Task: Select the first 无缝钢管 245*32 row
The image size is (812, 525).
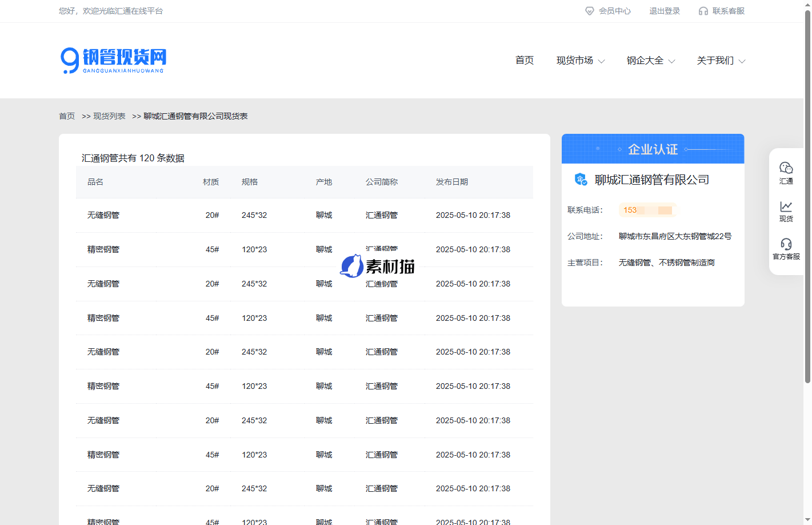Action: tap(304, 215)
